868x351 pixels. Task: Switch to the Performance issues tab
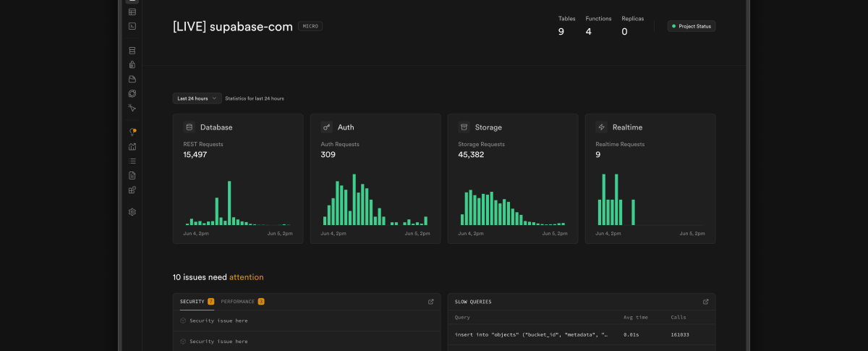click(242, 301)
